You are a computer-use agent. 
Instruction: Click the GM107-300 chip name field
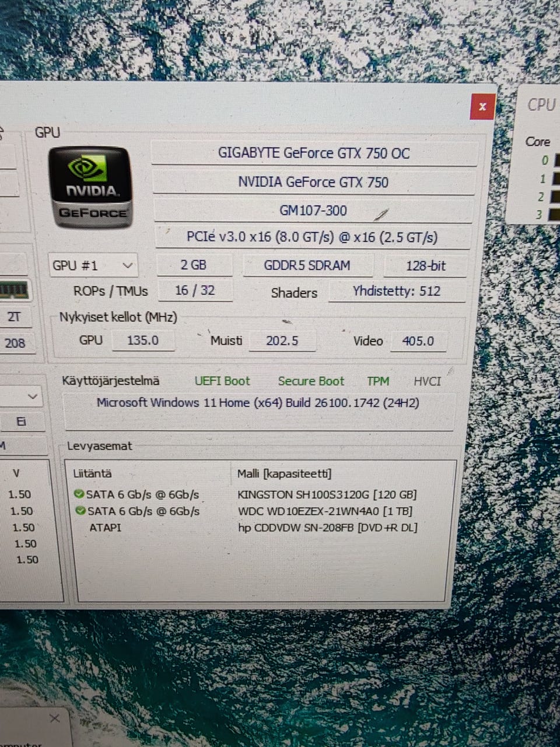pyautogui.click(x=313, y=210)
